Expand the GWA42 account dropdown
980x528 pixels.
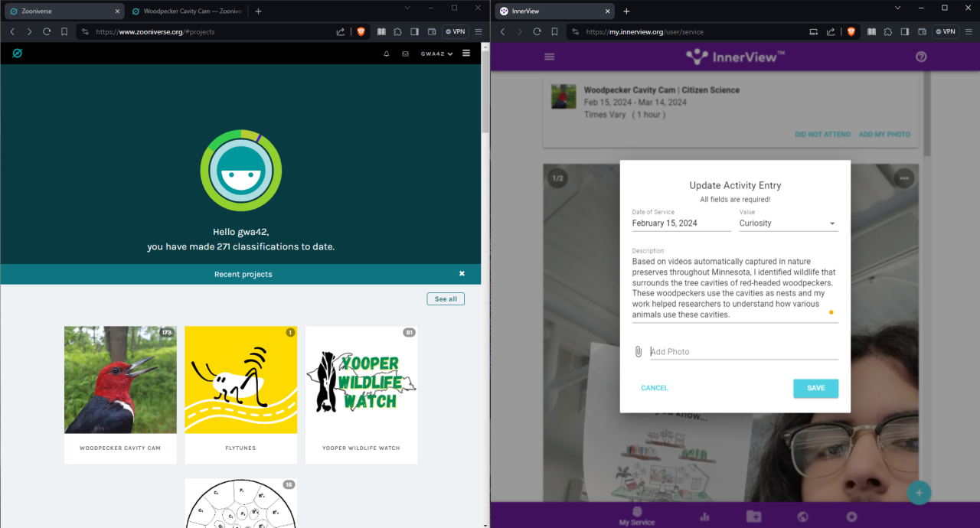[x=436, y=54]
